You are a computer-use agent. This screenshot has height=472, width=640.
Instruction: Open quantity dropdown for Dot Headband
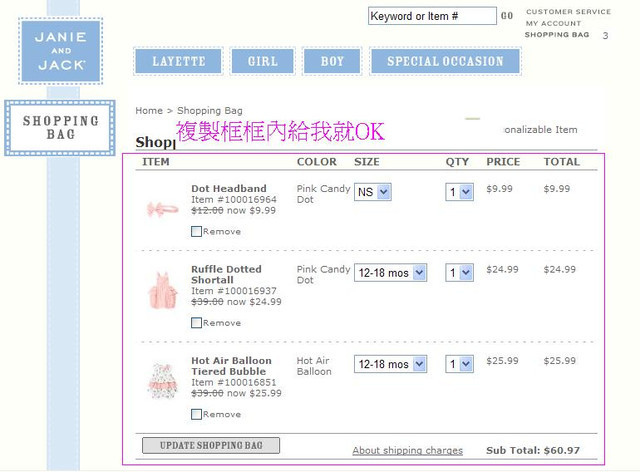(x=459, y=191)
